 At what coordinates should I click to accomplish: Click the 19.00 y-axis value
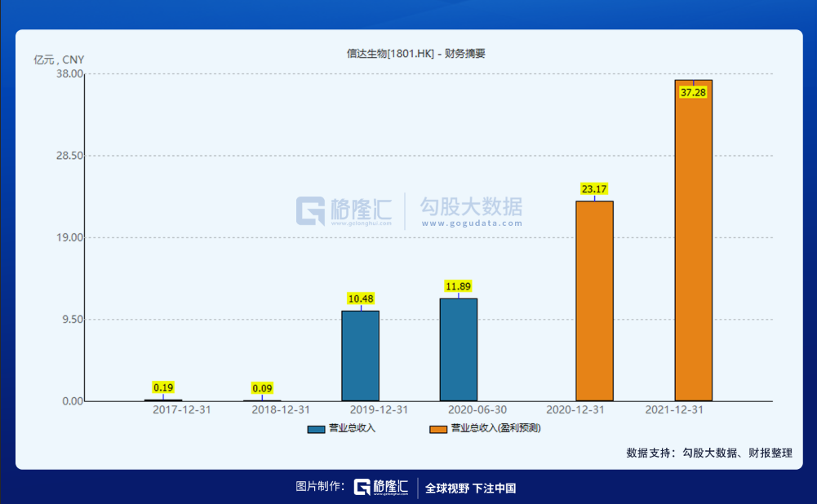[70, 237]
